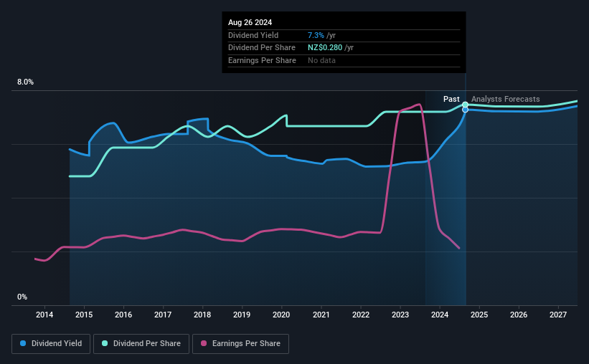589x364 pixels.
Task: Click the blue Dividend Yield legend dot
Action: [x=23, y=343]
